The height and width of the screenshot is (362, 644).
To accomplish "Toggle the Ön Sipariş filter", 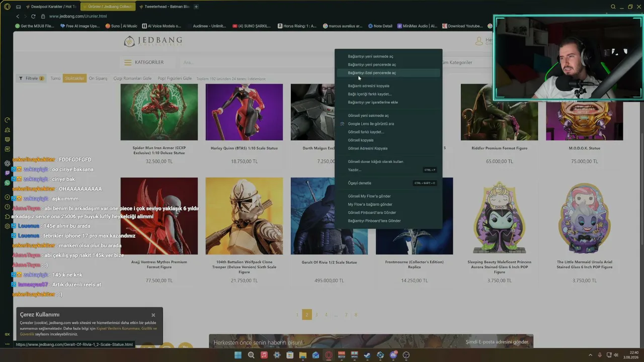I will 98,78.
